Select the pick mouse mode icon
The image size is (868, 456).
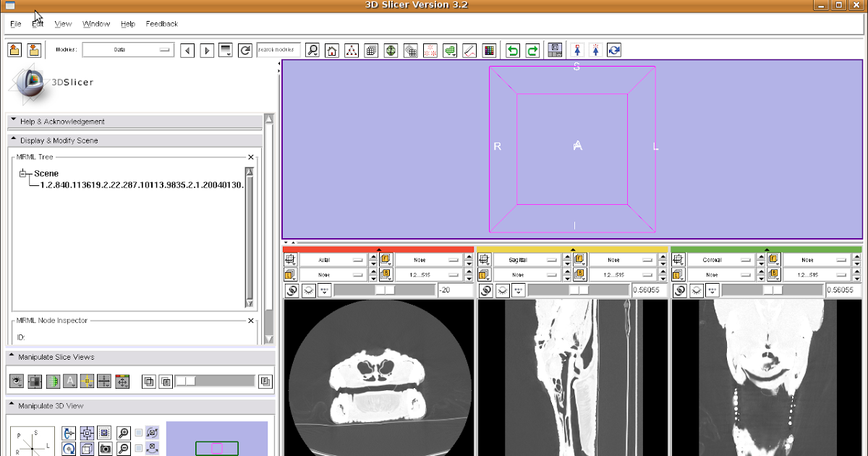click(x=577, y=50)
